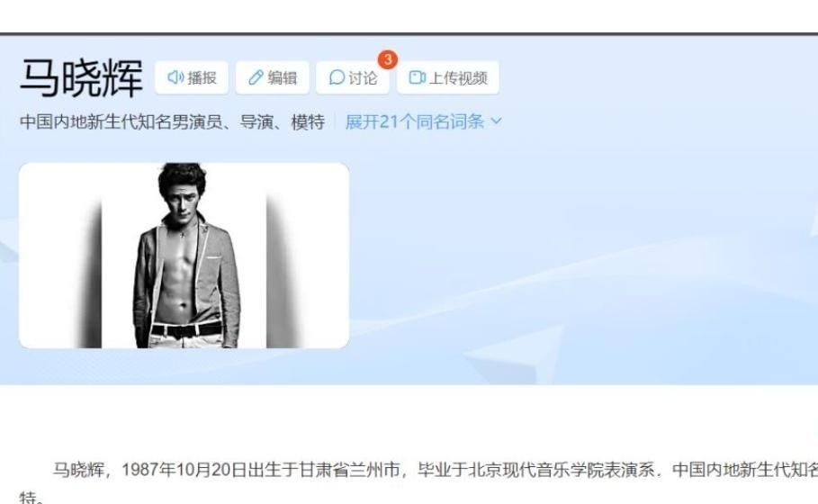Click the down chevron after 同名词条

coord(496,121)
